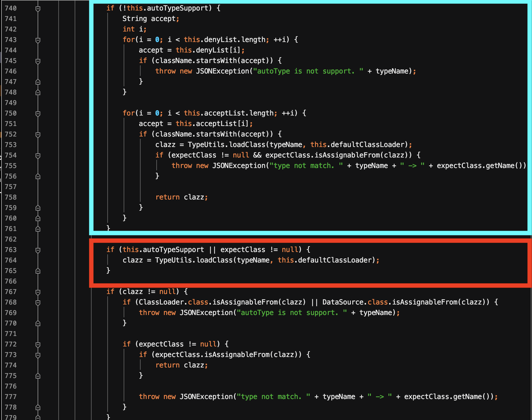Collapse the expectClass block on line 772
The height and width of the screenshot is (420, 532).
pos(38,344)
